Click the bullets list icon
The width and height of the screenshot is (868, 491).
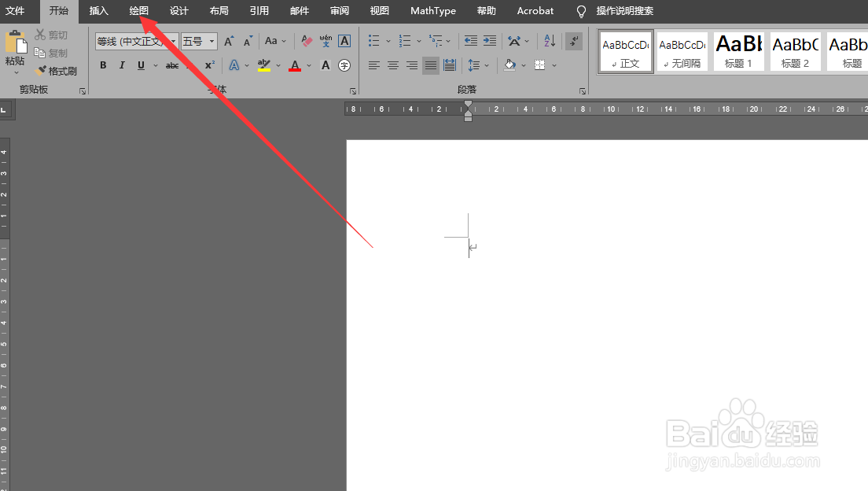374,41
